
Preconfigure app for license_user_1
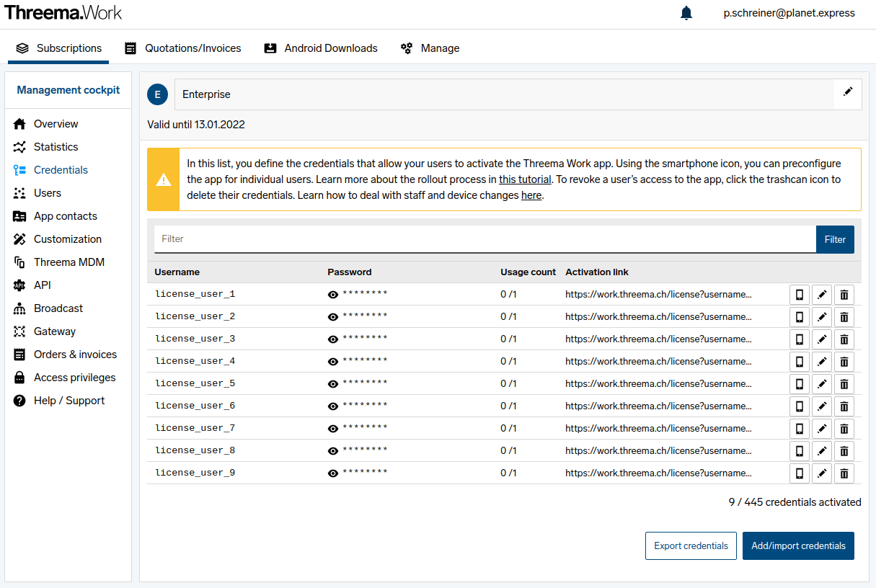(x=799, y=294)
